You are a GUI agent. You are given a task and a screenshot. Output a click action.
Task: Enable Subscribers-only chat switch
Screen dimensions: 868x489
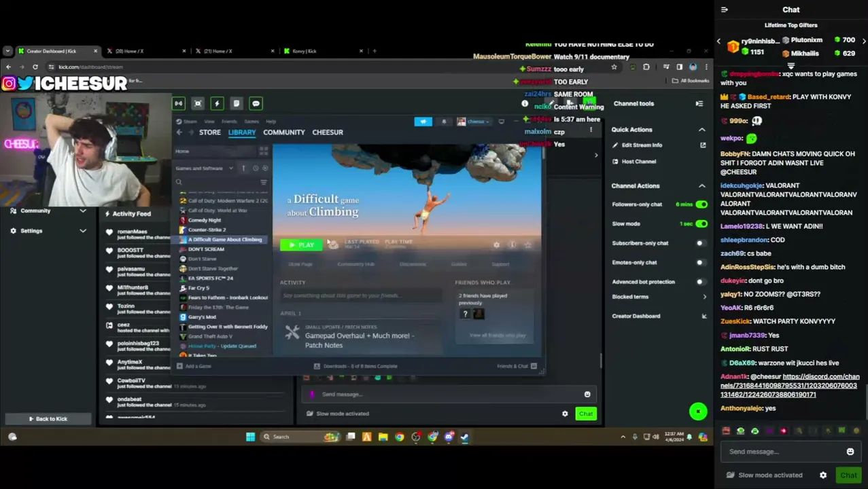[701, 243]
